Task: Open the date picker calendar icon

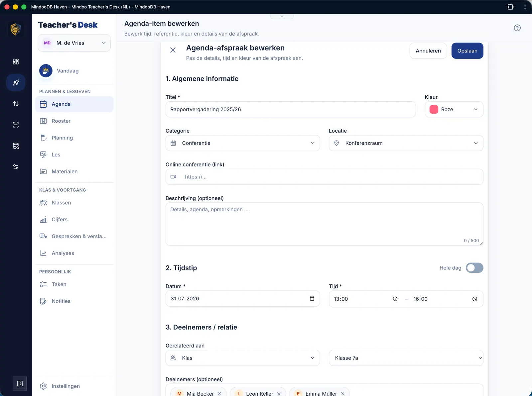Action: pyautogui.click(x=312, y=299)
